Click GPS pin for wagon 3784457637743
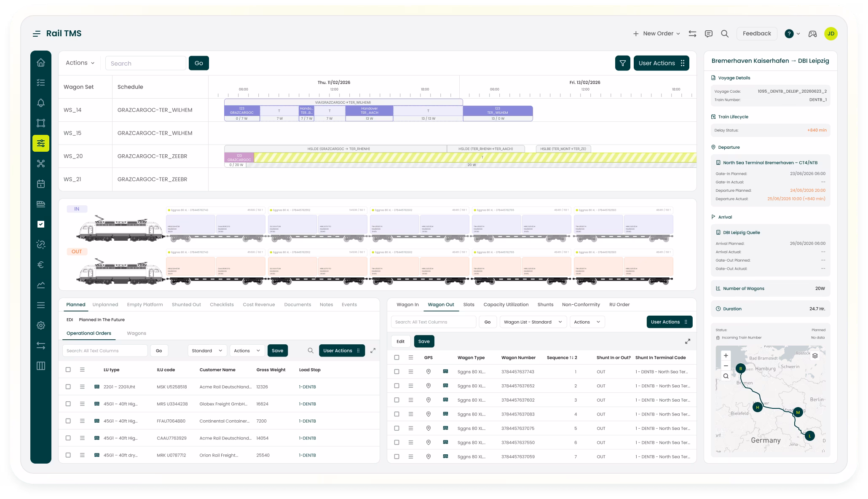This screenshot has width=868, height=499. (x=429, y=372)
